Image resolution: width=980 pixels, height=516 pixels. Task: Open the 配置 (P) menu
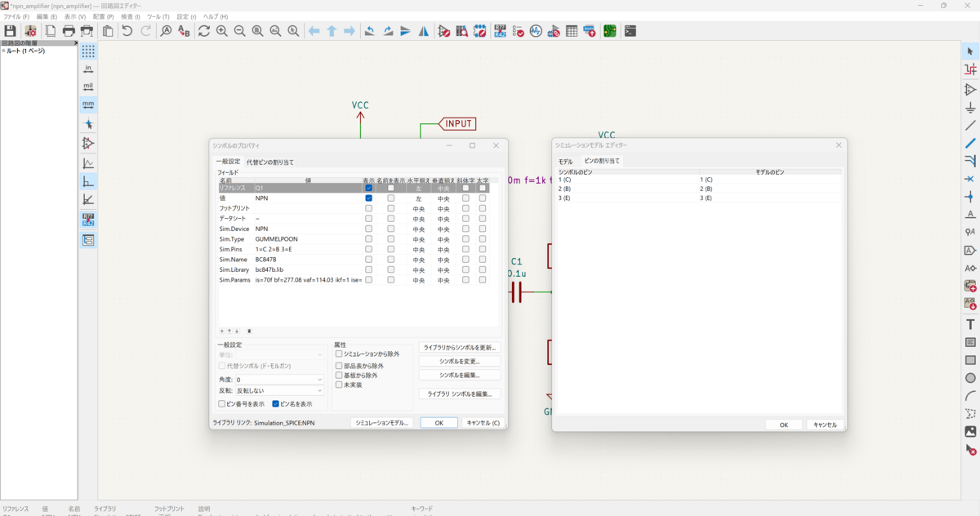coord(103,16)
